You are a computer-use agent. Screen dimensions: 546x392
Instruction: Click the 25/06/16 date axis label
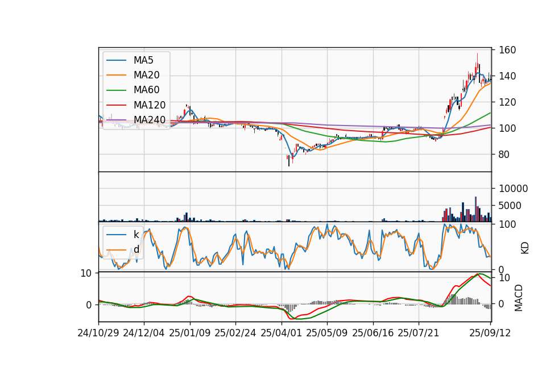click(x=373, y=333)
